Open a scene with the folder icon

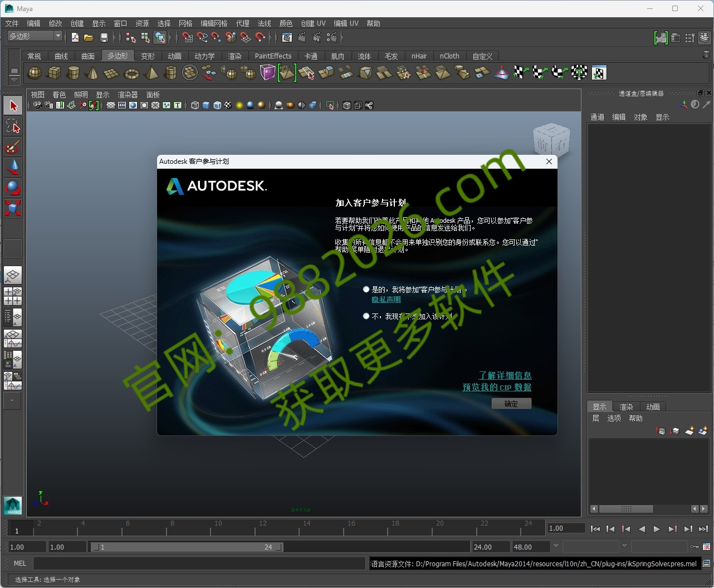pos(89,37)
